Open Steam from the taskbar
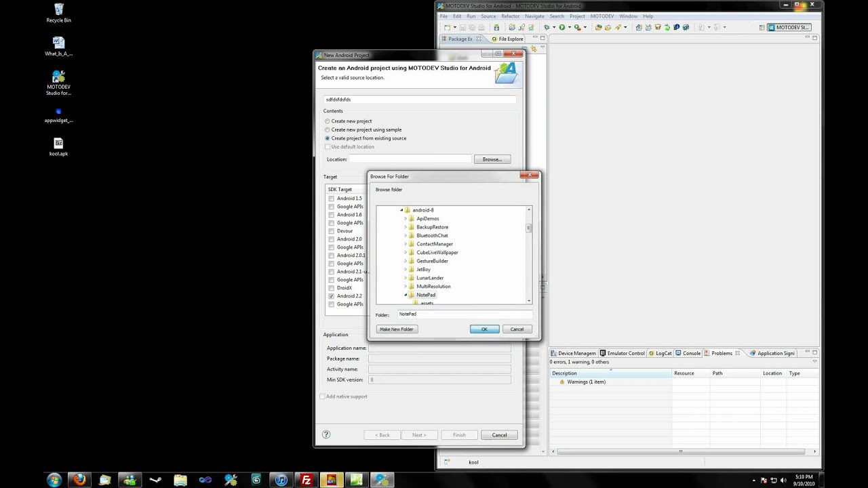Image resolution: width=868 pixels, height=488 pixels. [x=155, y=480]
